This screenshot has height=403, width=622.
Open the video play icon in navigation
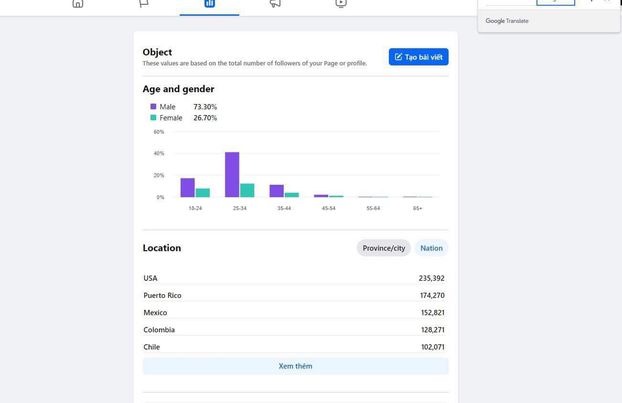(x=341, y=3)
